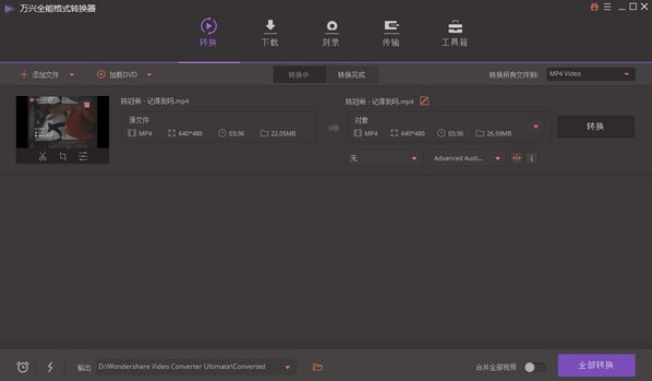The image size is (652, 381).
Task: Expand the output path dropdown arrow
Action: click(x=287, y=367)
